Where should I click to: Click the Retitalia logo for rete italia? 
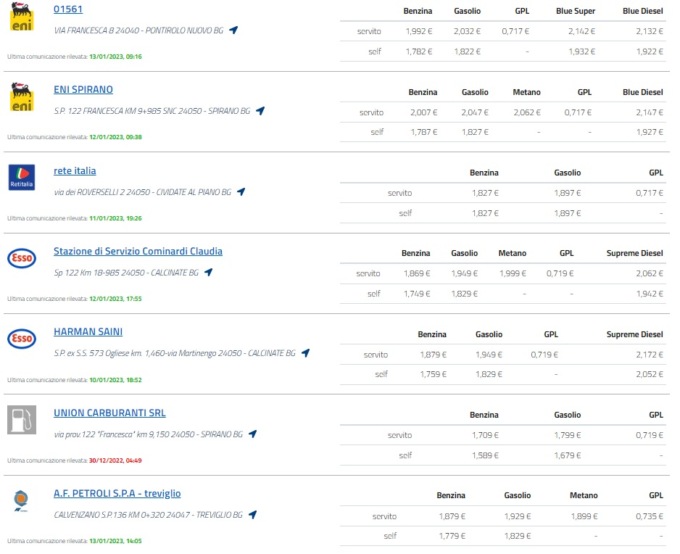click(22, 177)
